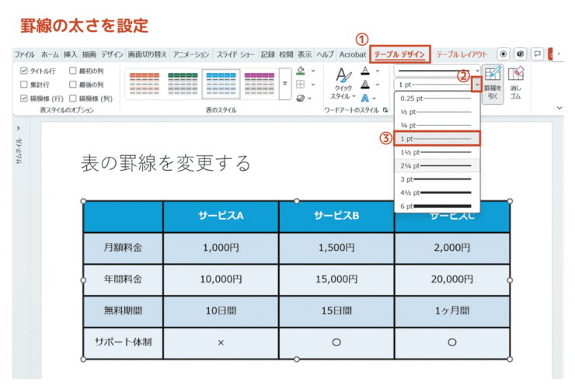Click the slide title 表の罫線を変更する

(166, 163)
